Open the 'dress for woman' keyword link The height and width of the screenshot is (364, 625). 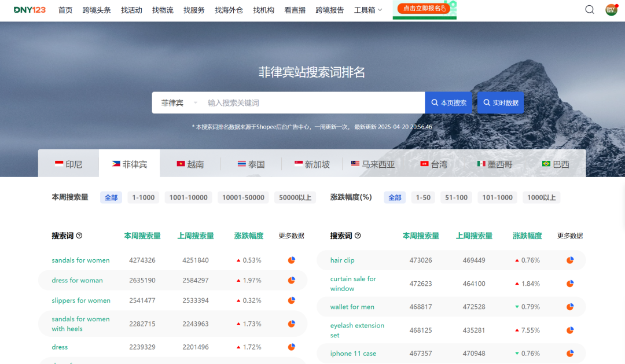pyautogui.click(x=77, y=280)
